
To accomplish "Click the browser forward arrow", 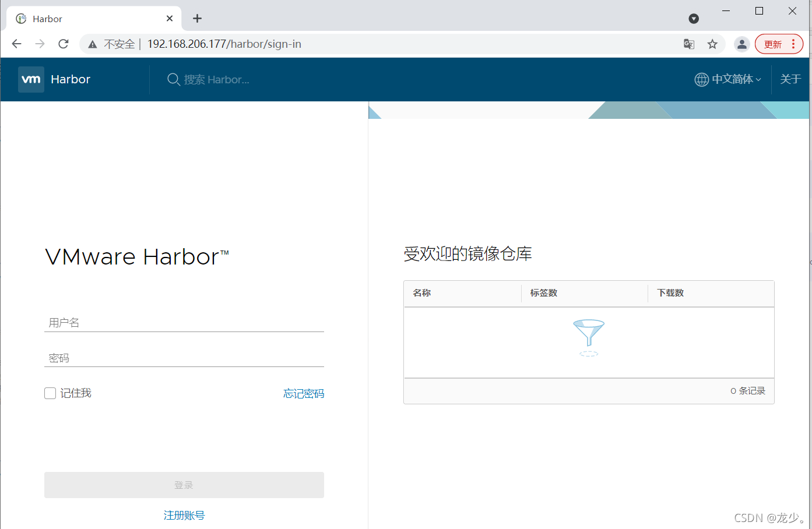I will tap(40, 44).
